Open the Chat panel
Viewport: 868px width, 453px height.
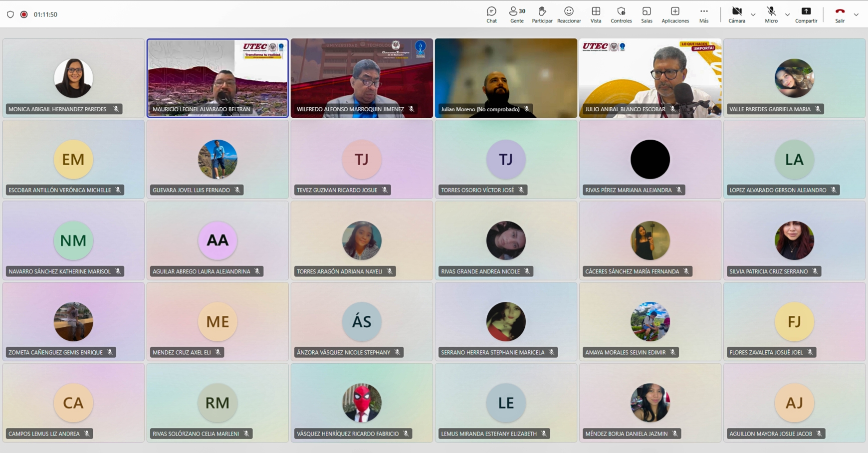coord(491,14)
